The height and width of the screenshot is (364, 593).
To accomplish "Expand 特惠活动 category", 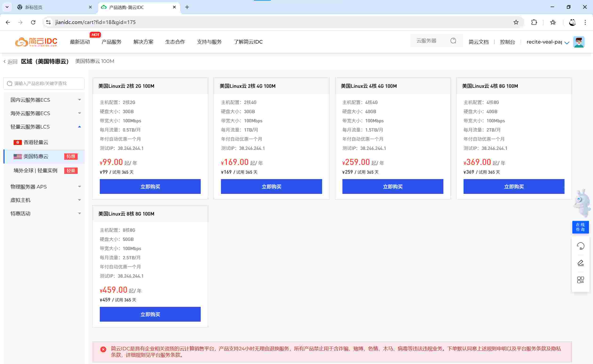I will 44,214.
